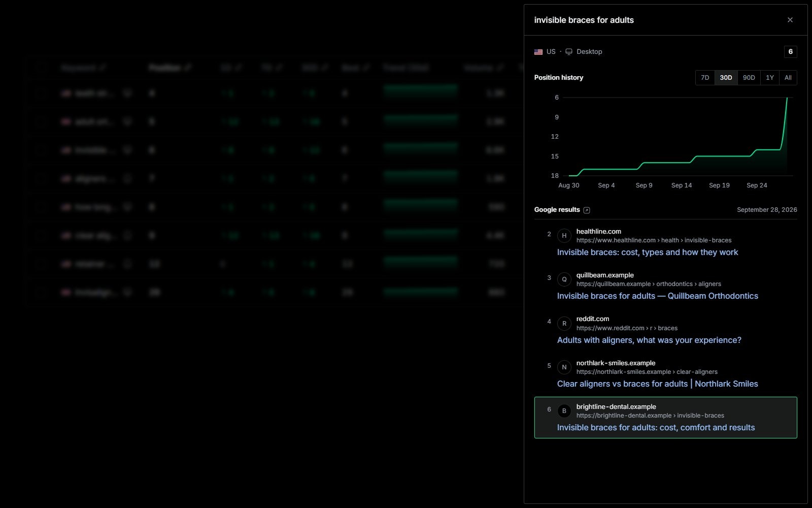Open Reddit aligners experience link

(x=649, y=340)
